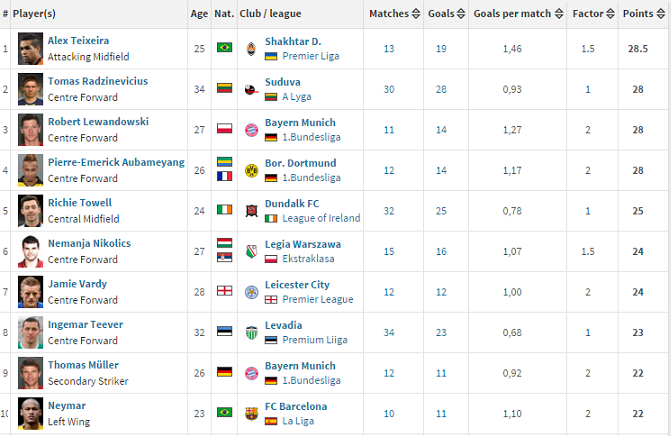Open the Premier League link under Leicester City
Viewport: 671px width, 436px height.
click(x=317, y=299)
